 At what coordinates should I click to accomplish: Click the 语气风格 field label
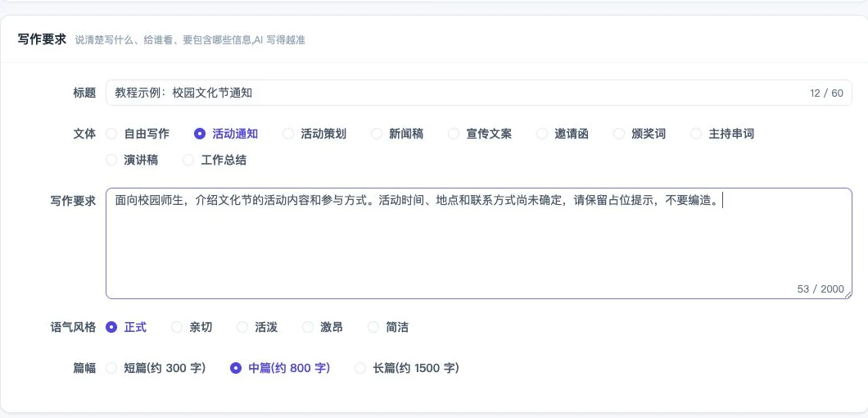pyautogui.click(x=73, y=327)
